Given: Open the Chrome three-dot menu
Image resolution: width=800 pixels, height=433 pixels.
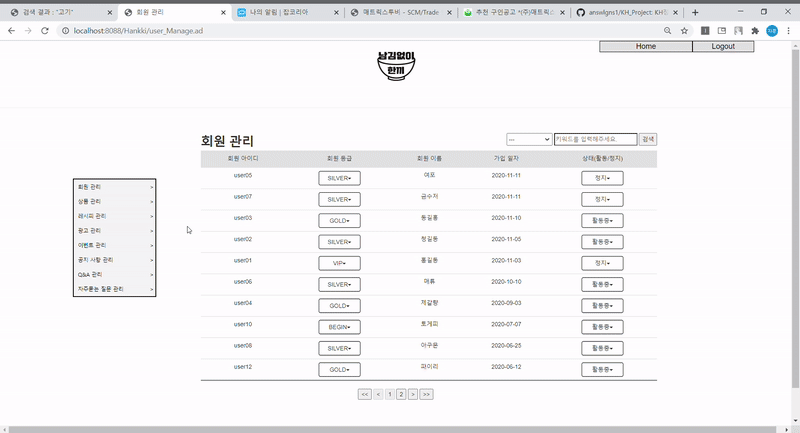Looking at the screenshot, I should tap(789, 31).
